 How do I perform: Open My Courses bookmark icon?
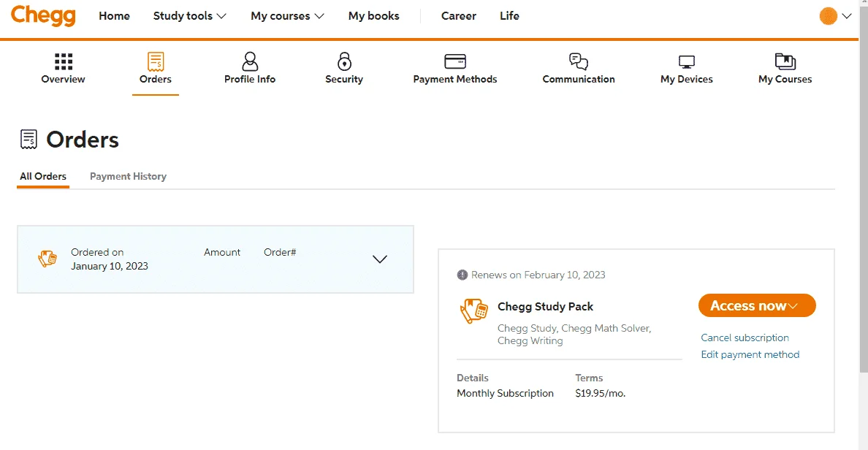[x=785, y=61]
